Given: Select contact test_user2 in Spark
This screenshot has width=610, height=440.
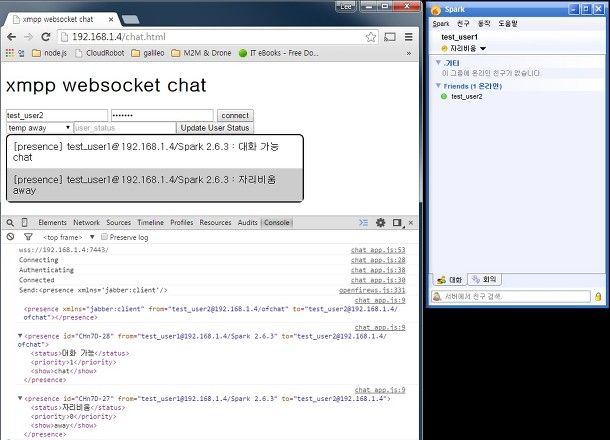Looking at the screenshot, I should click(x=466, y=96).
